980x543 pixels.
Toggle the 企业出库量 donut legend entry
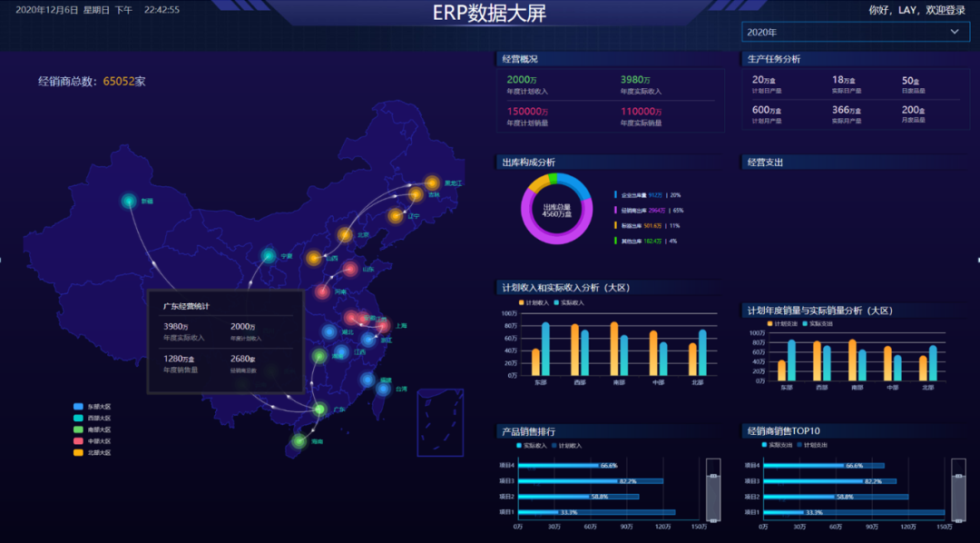(x=635, y=193)
